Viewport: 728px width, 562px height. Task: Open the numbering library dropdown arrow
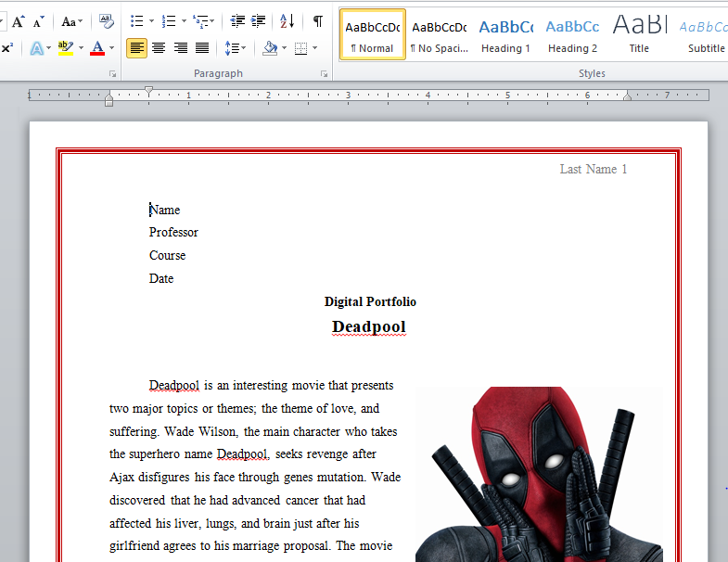click(x=184, y=21)
